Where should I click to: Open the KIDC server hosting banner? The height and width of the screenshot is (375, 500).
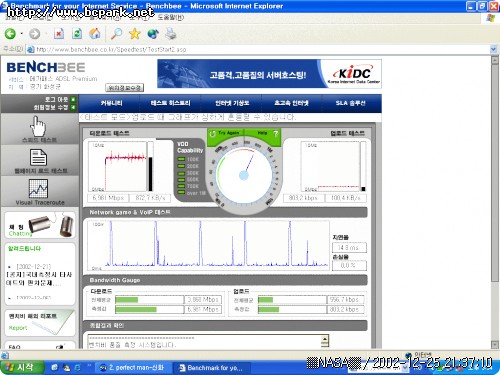pyautogui.click(x=269, y=74)
